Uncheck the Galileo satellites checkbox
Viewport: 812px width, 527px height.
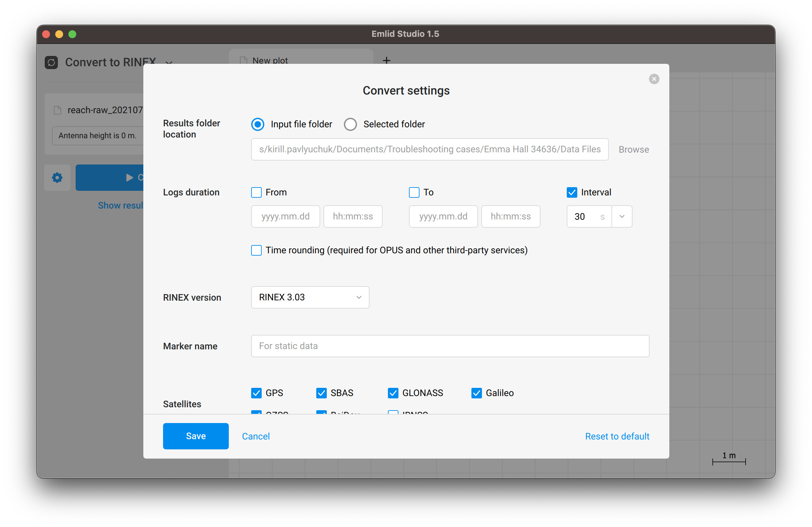476,393
